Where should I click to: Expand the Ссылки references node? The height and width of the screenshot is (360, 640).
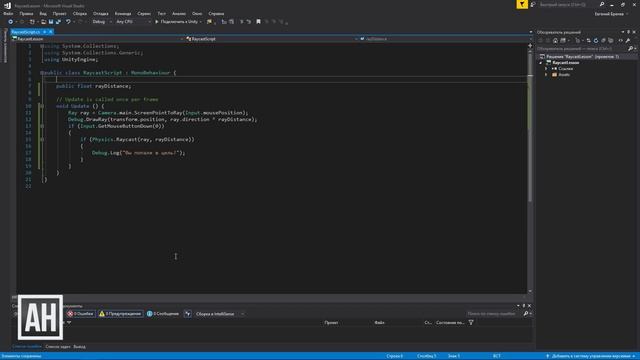(546, 69)
